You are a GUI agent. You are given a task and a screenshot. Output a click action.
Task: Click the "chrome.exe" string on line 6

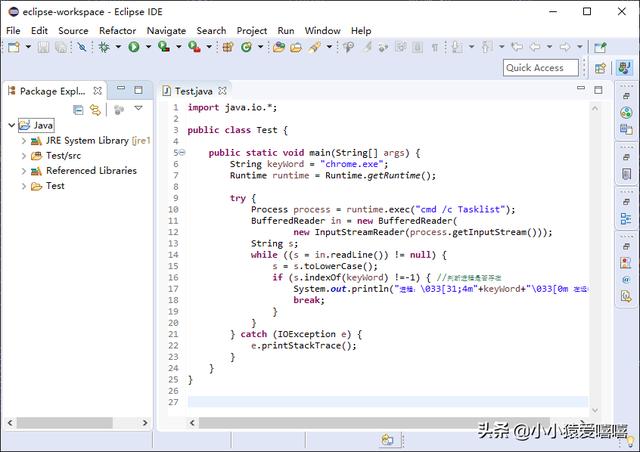(352, 164)
